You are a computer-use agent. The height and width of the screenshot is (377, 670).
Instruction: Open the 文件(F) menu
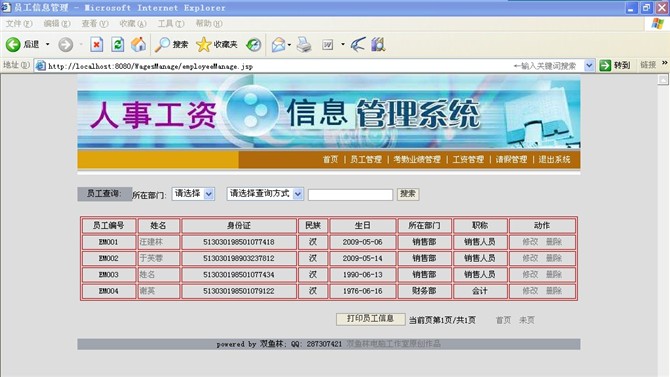click(19, 24)
